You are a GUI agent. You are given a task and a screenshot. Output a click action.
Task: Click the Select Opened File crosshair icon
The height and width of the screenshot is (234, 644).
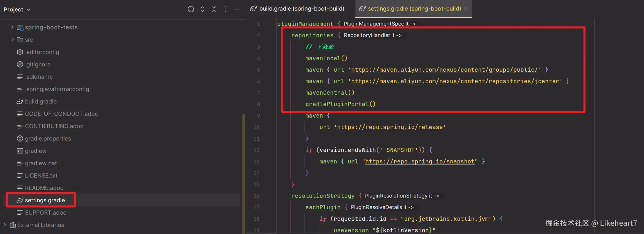click(191, 9)
